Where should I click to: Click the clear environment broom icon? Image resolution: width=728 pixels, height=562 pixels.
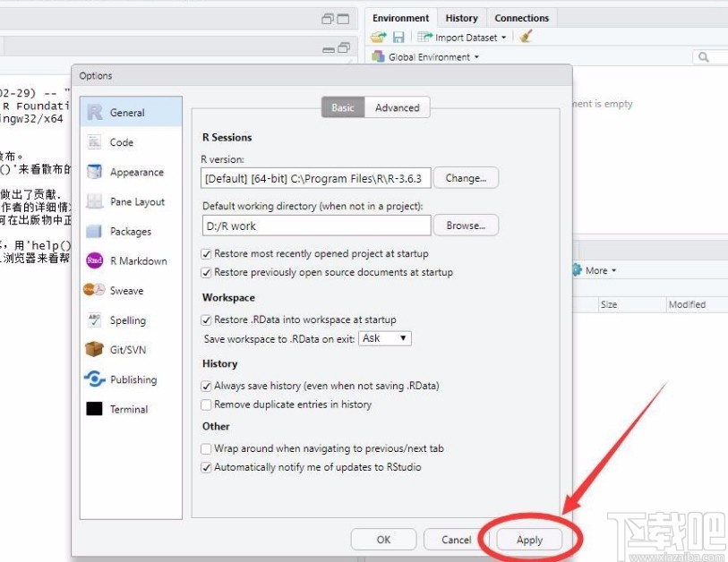coord(526,36)
